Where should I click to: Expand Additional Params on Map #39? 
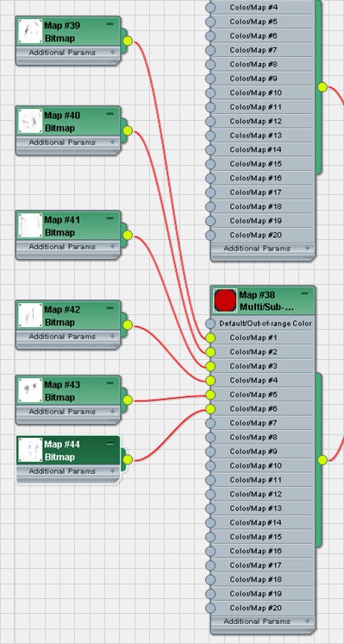tap(113, 53)
